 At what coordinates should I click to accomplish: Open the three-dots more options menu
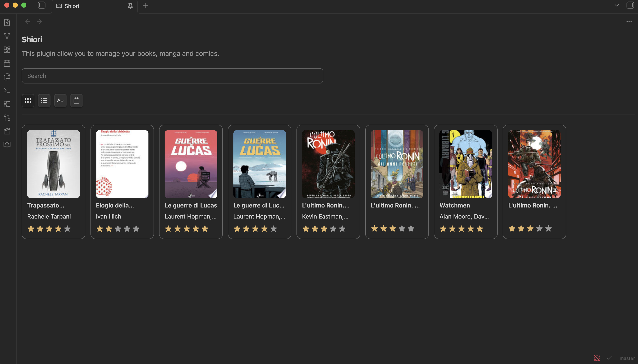[x=629, y=21]
